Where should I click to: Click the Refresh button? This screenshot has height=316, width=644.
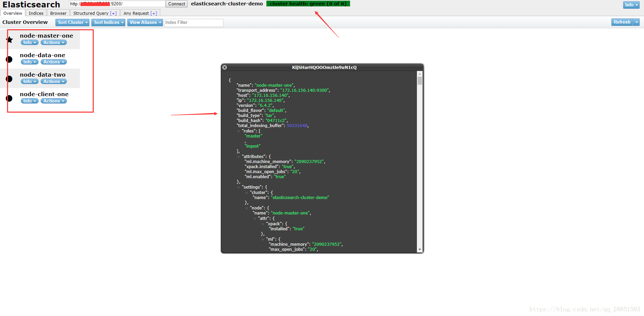coord(622,22)
